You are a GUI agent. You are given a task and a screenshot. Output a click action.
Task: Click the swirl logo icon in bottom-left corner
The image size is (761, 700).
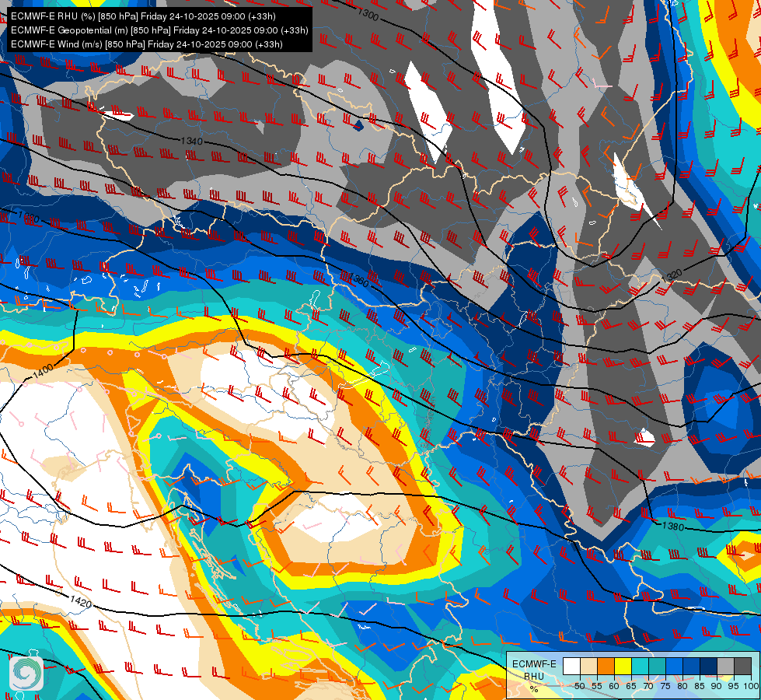pyautogui.click(x=26, y=674)
